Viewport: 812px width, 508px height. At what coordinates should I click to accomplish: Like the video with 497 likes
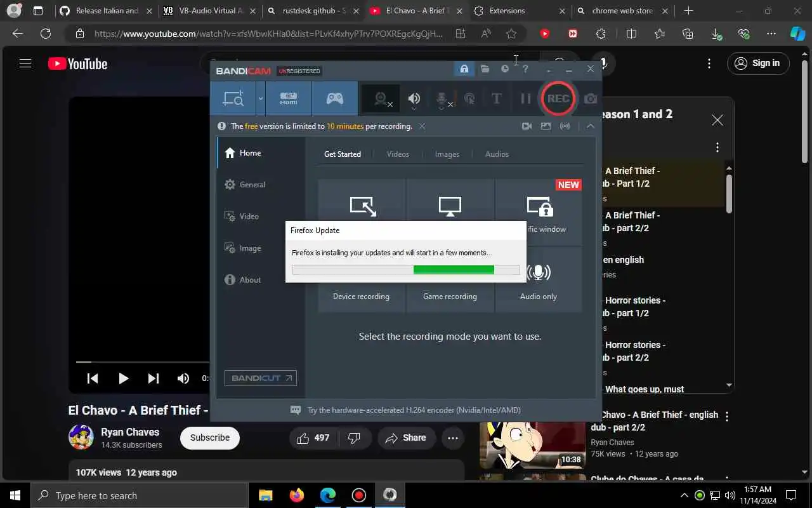point(314,438)
